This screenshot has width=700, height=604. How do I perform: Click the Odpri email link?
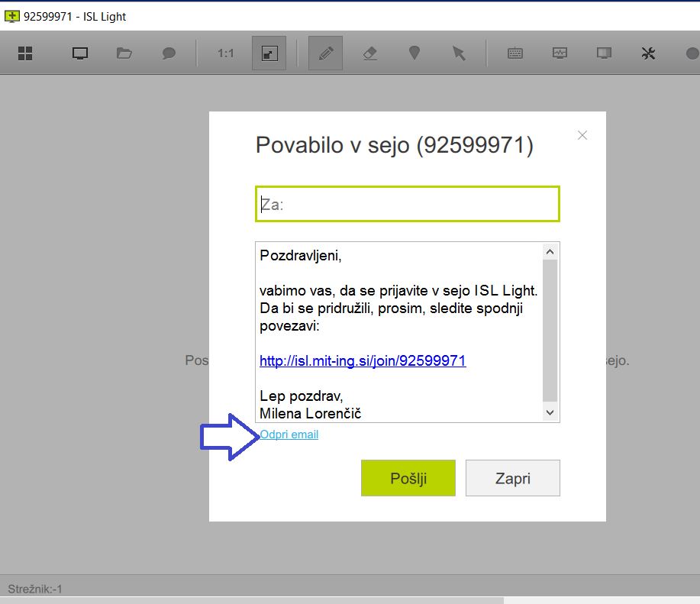[x=289, y=434]
